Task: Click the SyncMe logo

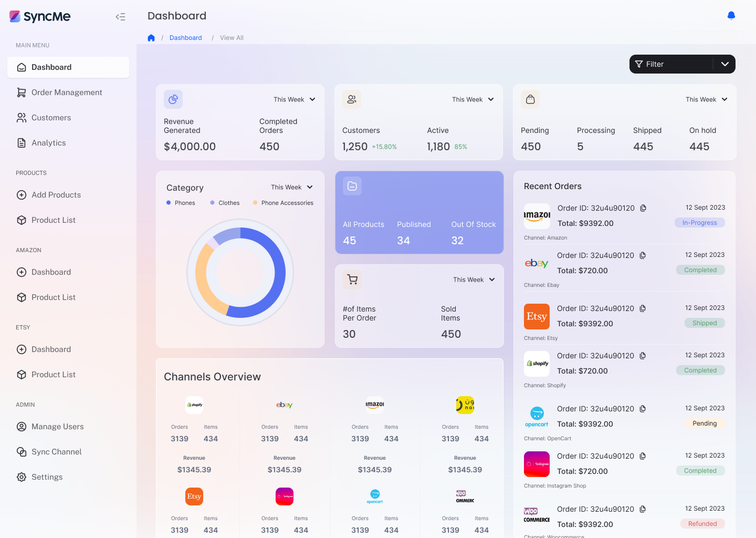Action: pos(40,16)
